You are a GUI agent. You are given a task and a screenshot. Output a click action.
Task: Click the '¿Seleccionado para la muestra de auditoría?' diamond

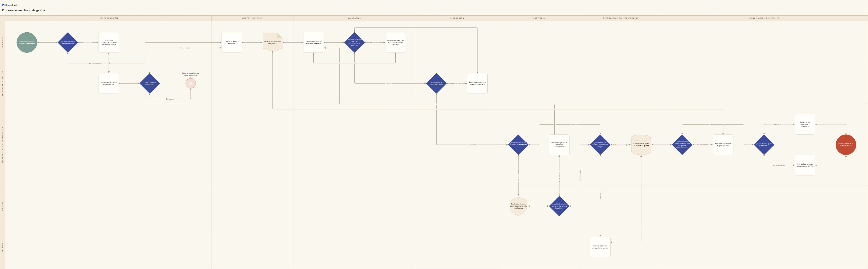(518, 145)
